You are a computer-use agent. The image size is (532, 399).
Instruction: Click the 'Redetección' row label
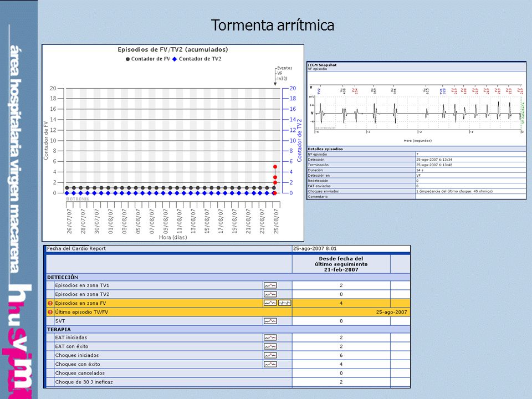pos(318,181)
